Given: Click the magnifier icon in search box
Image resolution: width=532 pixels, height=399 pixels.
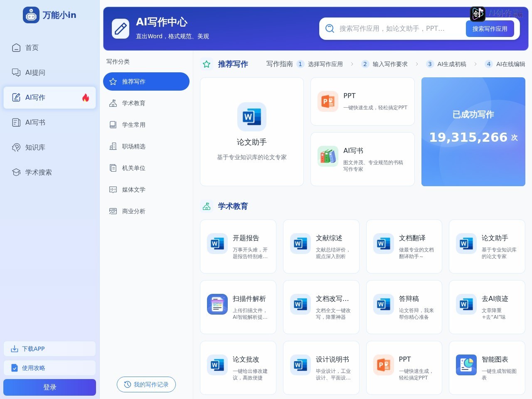Looking at the screenshot, I should tap(330, 29).
